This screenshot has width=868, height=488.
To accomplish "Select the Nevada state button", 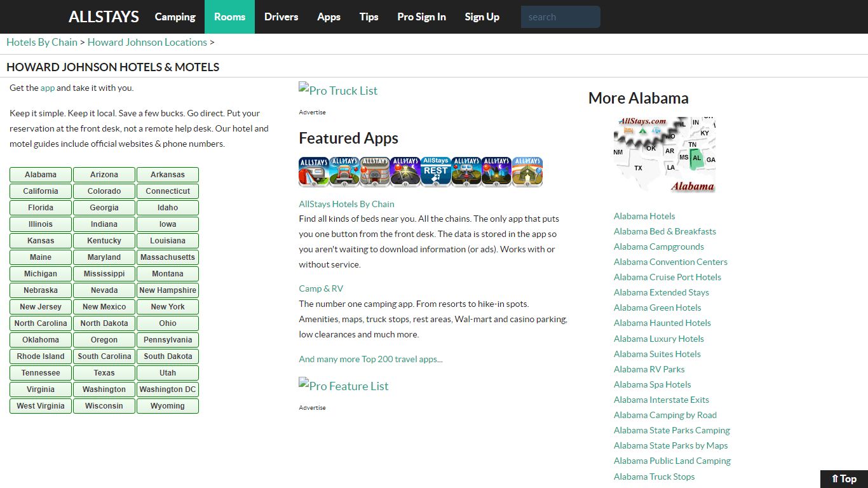I will (x=104, y=290).
